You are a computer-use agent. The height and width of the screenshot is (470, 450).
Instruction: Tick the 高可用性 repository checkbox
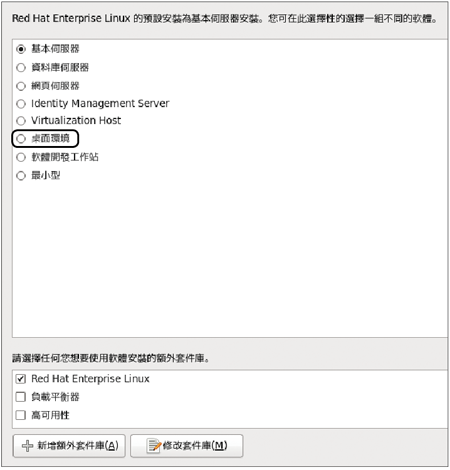coord(21,415)
